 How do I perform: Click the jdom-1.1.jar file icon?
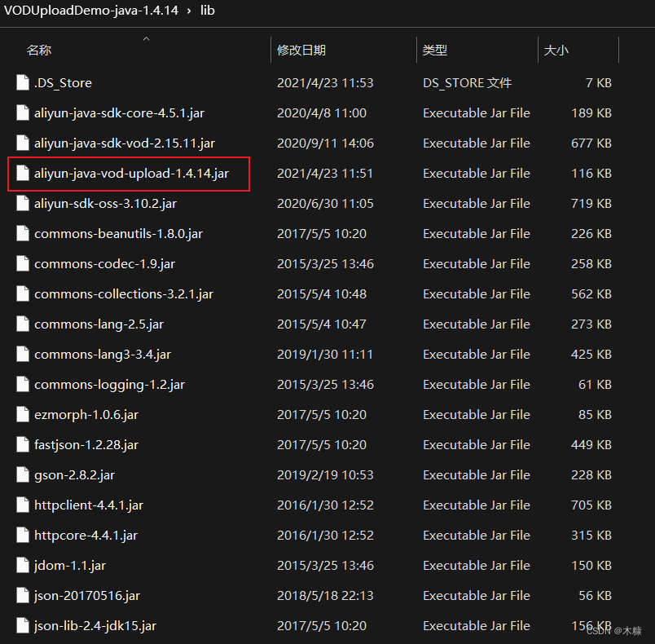(22, 565)
